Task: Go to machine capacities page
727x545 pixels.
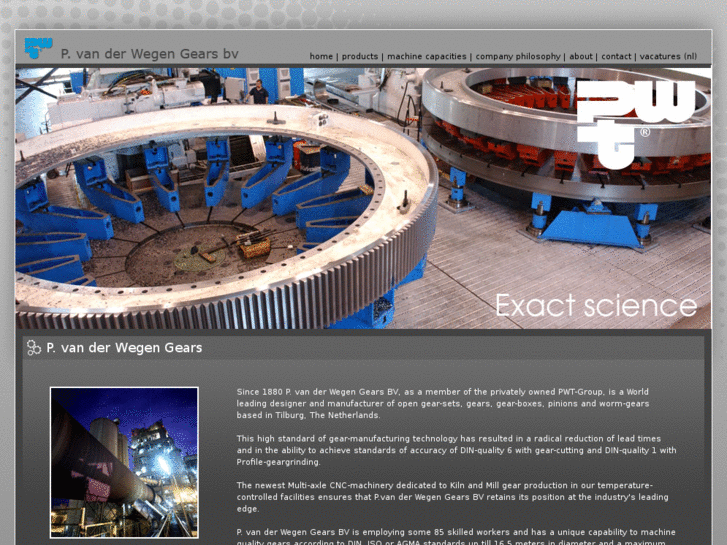Action: point(427,57)
